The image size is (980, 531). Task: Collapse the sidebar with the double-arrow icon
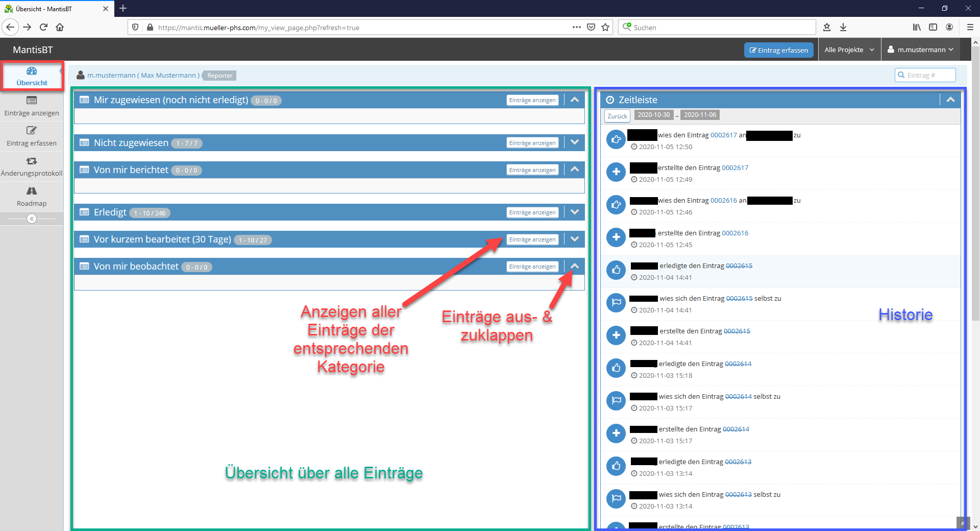[32, 219]
